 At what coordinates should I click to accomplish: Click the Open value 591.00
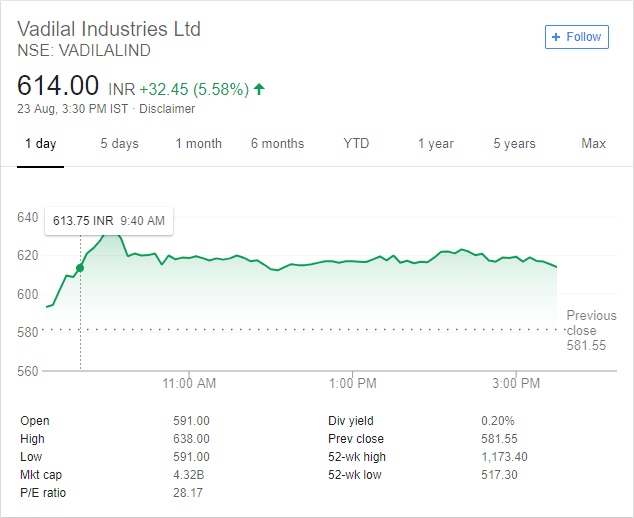[x=191, y=421]
